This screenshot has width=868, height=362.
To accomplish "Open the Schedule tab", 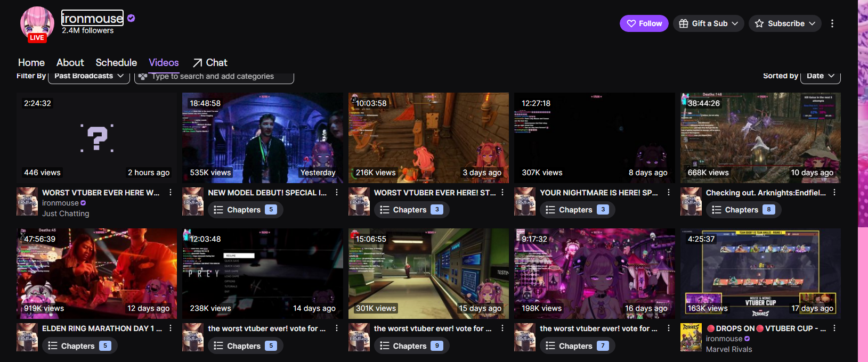I will [x=116, y=62].
